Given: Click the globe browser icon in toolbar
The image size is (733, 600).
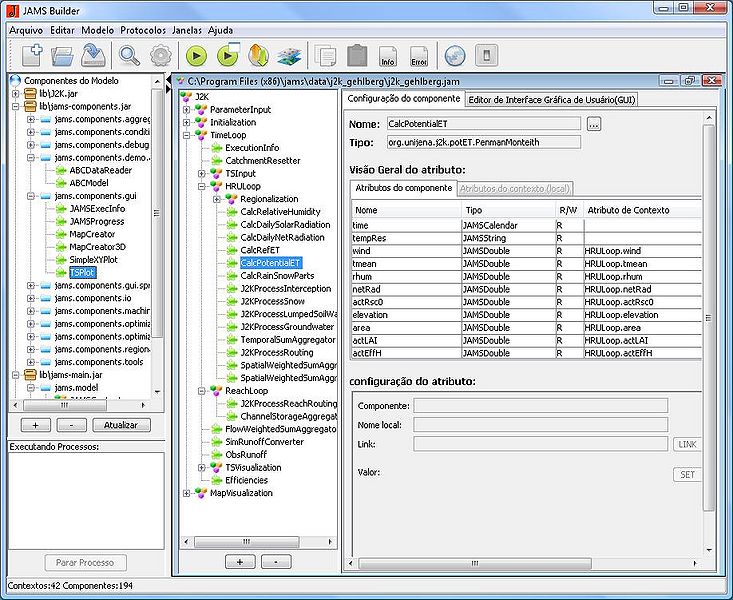Looking at the screenshot, I should pyautogui.click(x=454, y=55).
